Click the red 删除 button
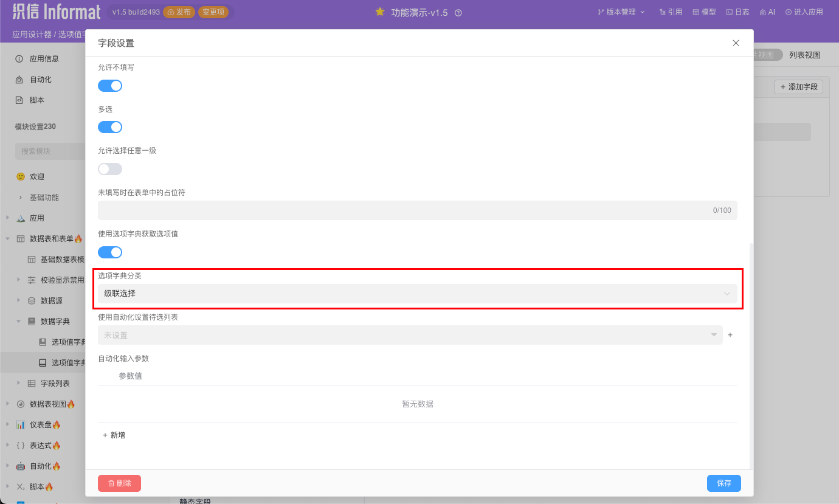This screenshot has height=504, width=839. coord(119,483)
